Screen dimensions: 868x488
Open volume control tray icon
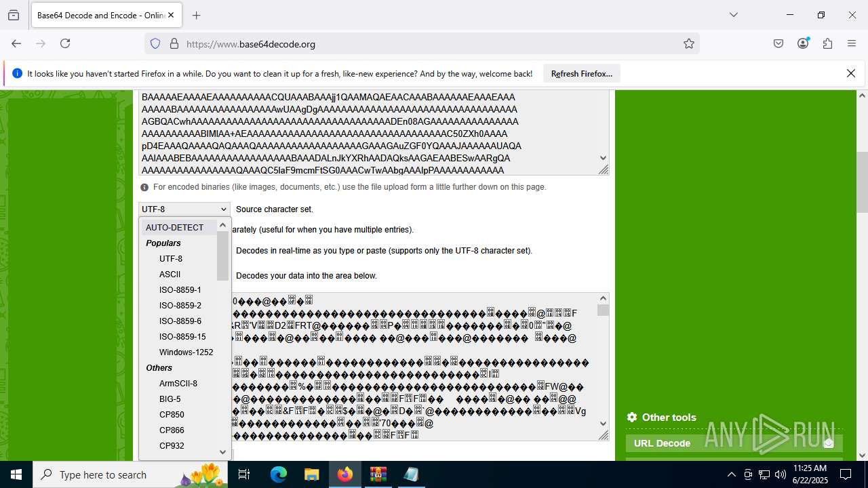coord(781,474)
